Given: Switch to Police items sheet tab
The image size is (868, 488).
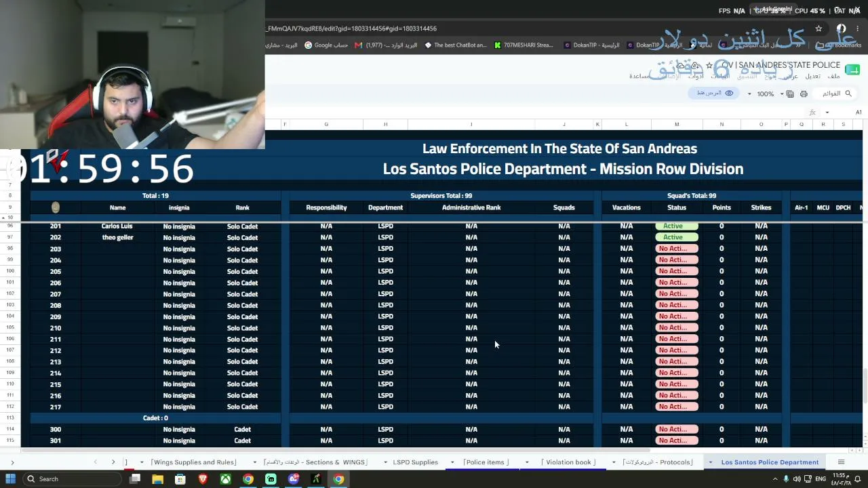Looking at the screenshot, I should click(486, 462).
